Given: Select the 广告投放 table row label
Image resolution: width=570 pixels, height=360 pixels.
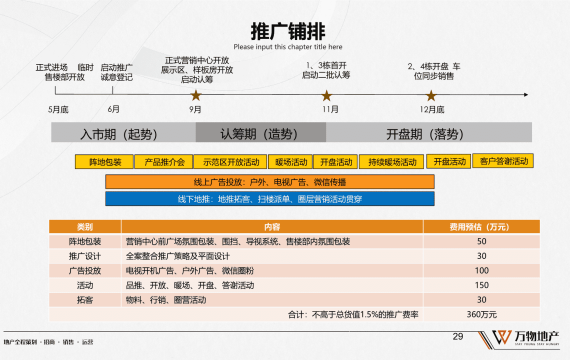Looking at the screenshot, I should tap(85, 271).
